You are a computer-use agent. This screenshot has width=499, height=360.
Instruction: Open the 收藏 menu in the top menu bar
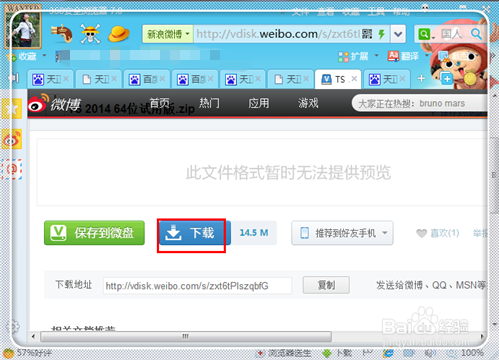click(351, 12)
